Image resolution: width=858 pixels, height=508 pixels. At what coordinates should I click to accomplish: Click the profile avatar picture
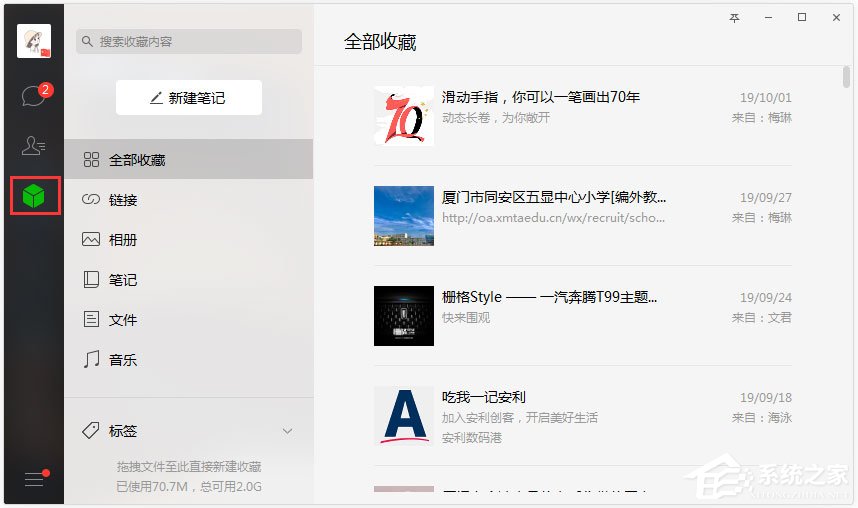click(34, 41)
